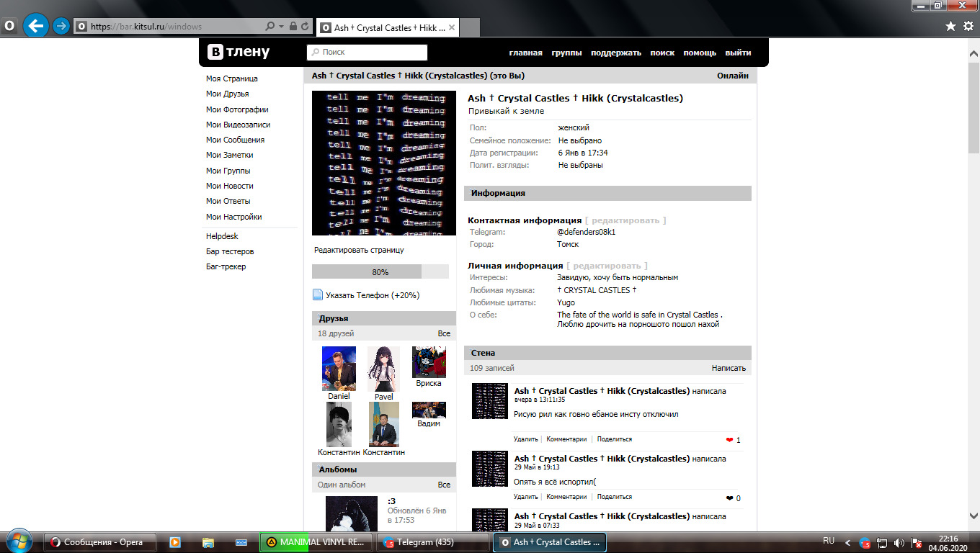Open Мои Заметки in sidebar
The image size is (980, 553).
pos(229,155)
